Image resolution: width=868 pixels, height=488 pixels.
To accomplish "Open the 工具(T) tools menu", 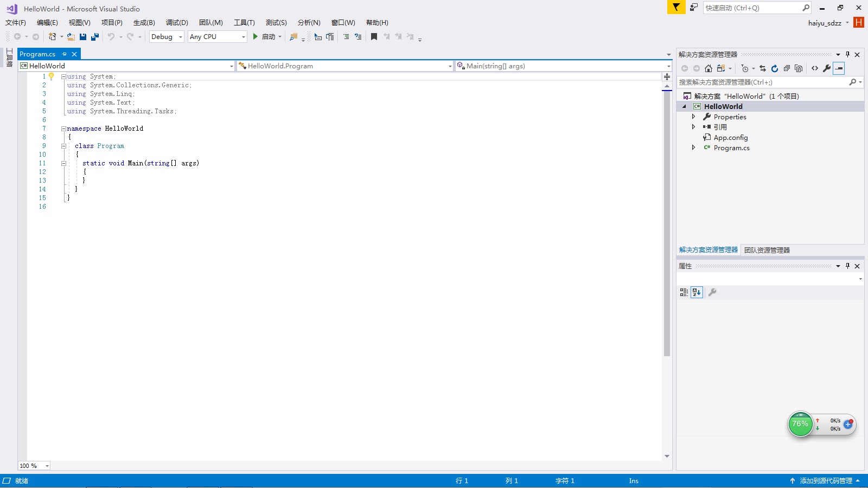I will coord(244,23).
